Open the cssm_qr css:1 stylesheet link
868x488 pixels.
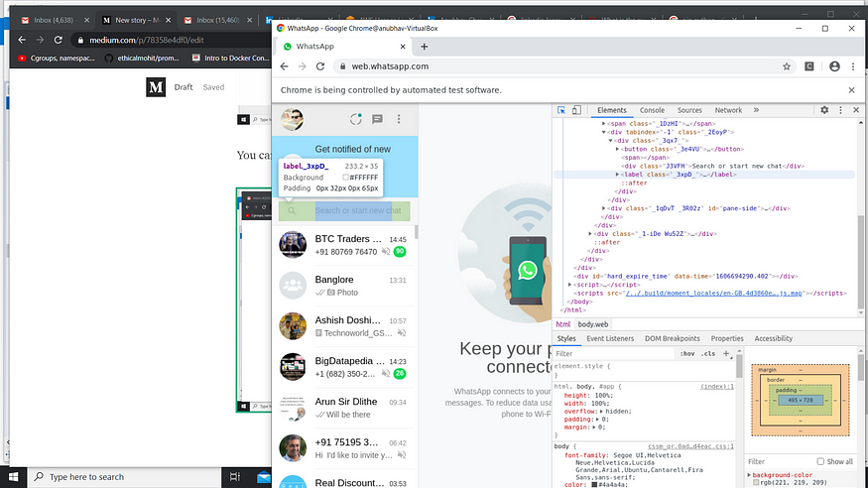[690, 446]
